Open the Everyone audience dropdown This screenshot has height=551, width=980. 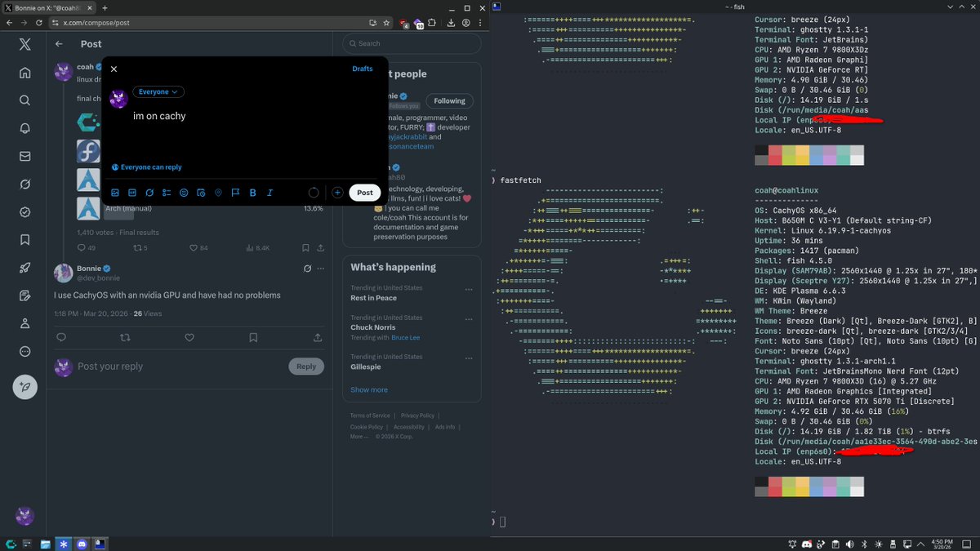158,92
